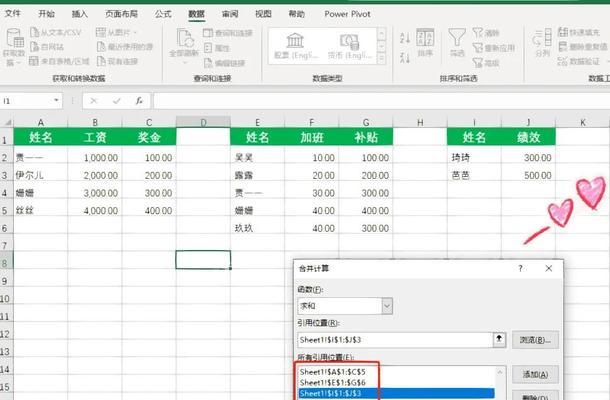The height and width of the screenshot is (400, 610).
Task: Switch to the 开始 (Home) tab
Action: click(46, 14)
